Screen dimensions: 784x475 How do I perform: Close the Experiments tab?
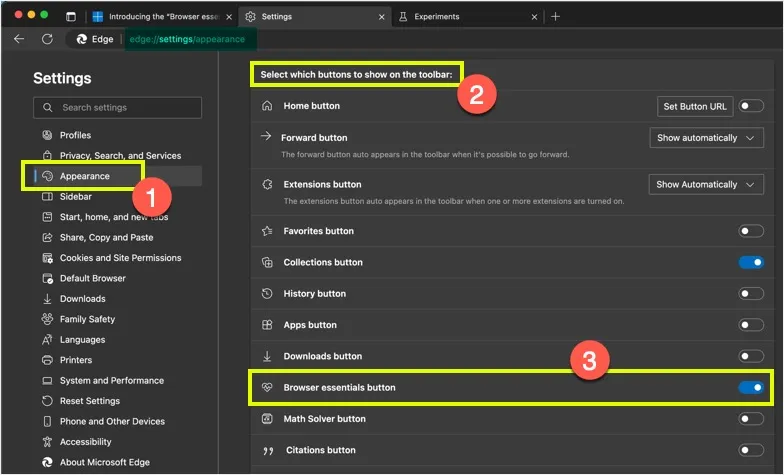[x=534, y=17]
